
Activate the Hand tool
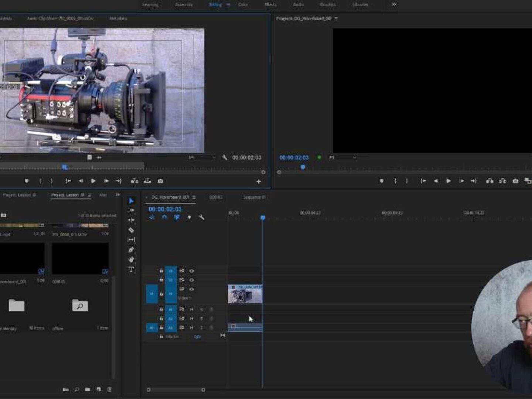click(x=131, y=259)
